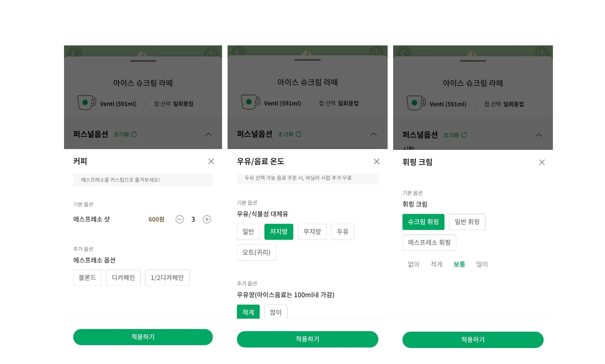The height and width of the screenshot is (364, 605).
Task: Collapse the 퍼스널옵션 section on the coffee screen
Action: (x=208, y=134)
